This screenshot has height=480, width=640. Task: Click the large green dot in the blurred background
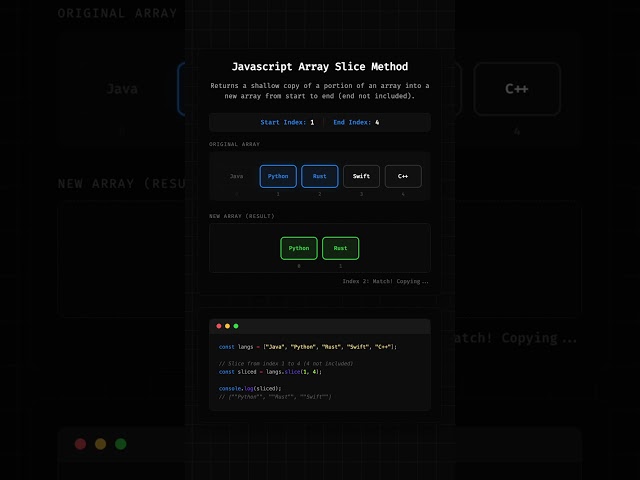click(x=120, y=444)
